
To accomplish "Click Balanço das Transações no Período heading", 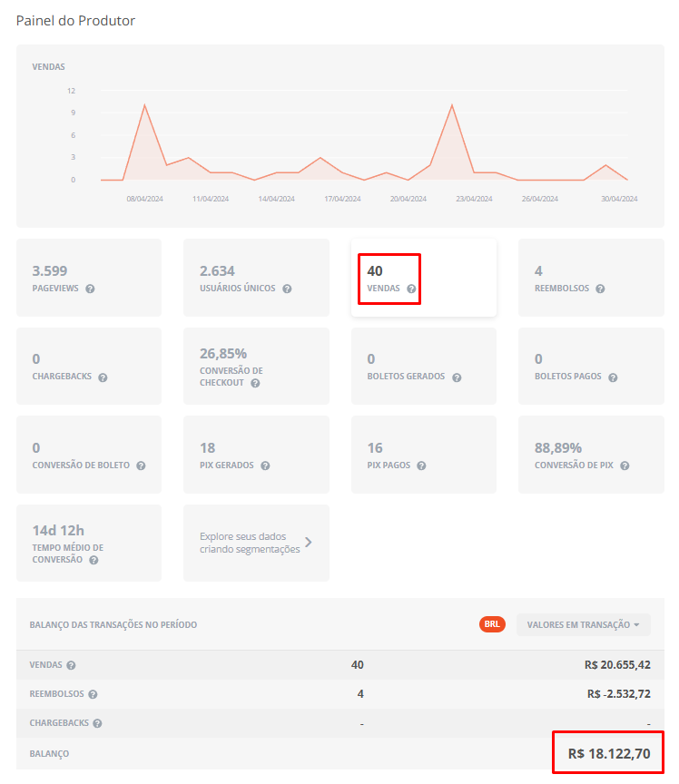I will (x=113, y=625).
